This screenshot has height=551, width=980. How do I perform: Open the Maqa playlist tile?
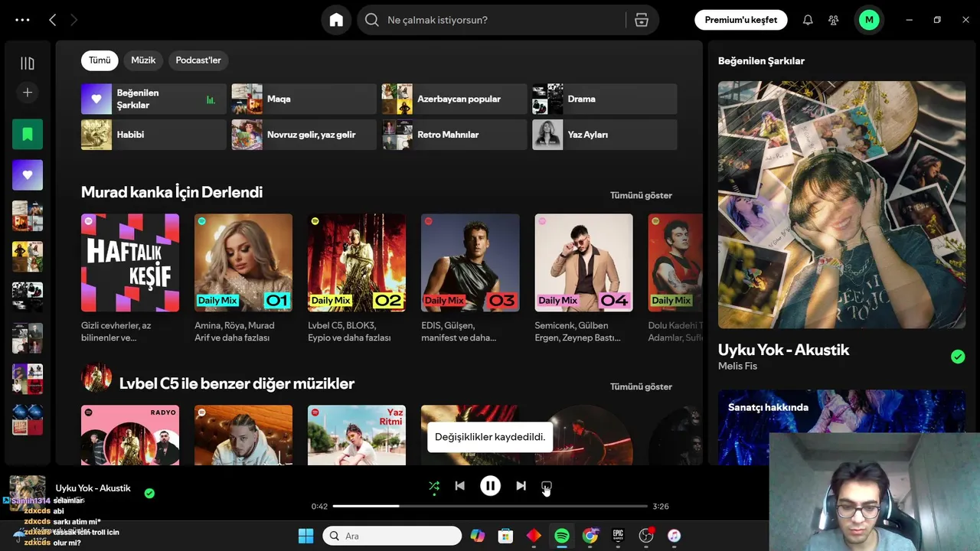point(304,99)
